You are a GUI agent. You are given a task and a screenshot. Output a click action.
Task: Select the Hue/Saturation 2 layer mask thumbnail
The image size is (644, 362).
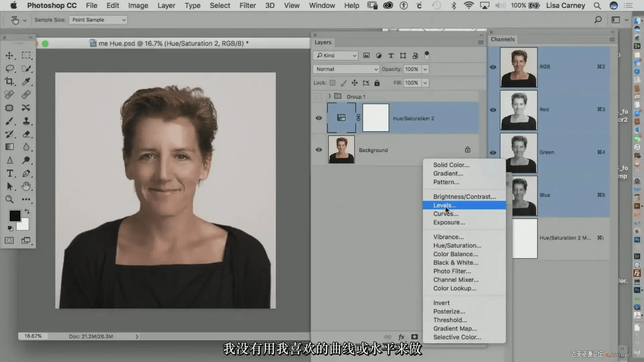(375, 118)
